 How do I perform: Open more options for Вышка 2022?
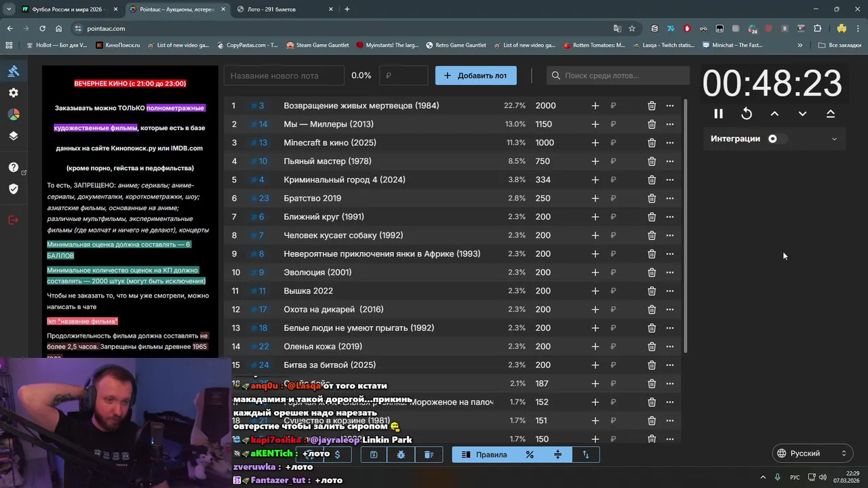(670, 291)
